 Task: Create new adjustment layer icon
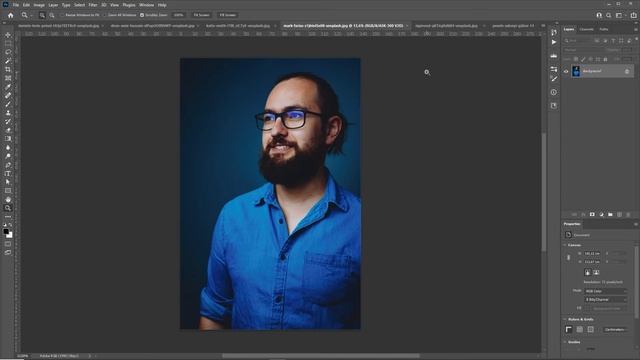601,215
